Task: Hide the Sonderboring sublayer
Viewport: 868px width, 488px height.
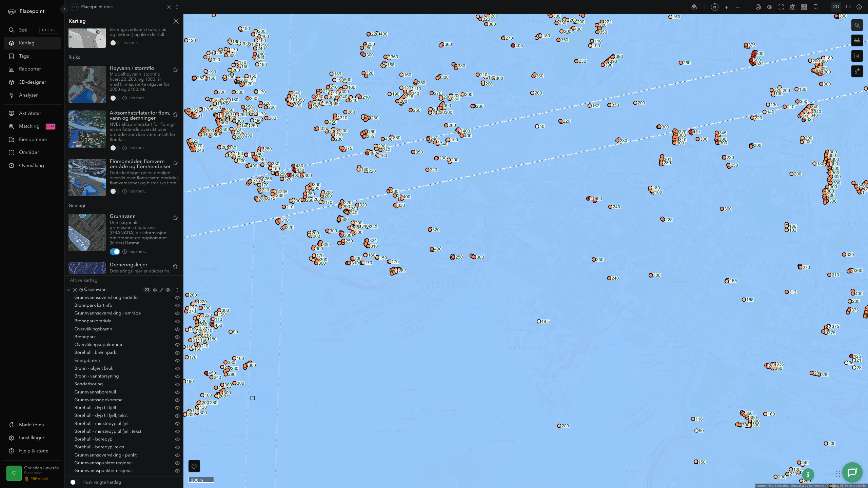Action: click(177, 384)
